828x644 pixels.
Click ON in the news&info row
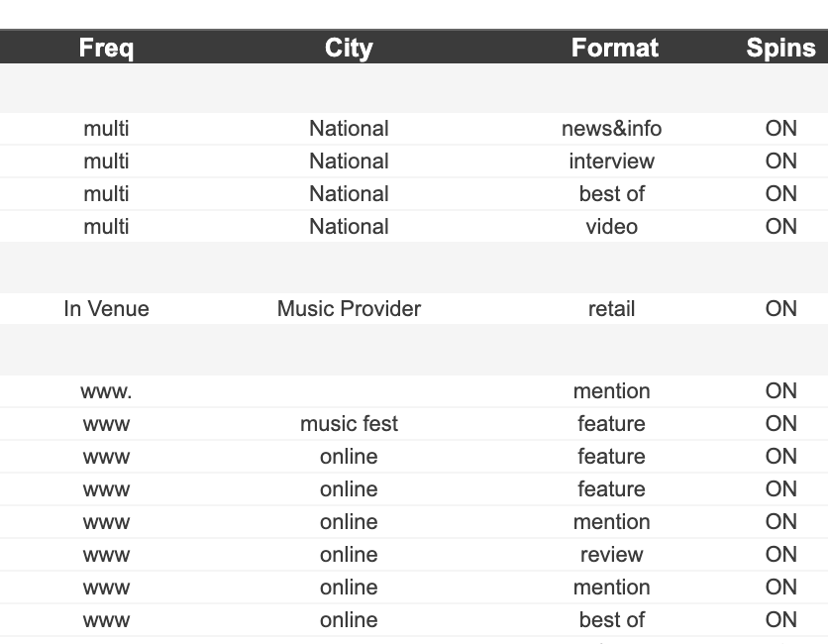[780, 129]
